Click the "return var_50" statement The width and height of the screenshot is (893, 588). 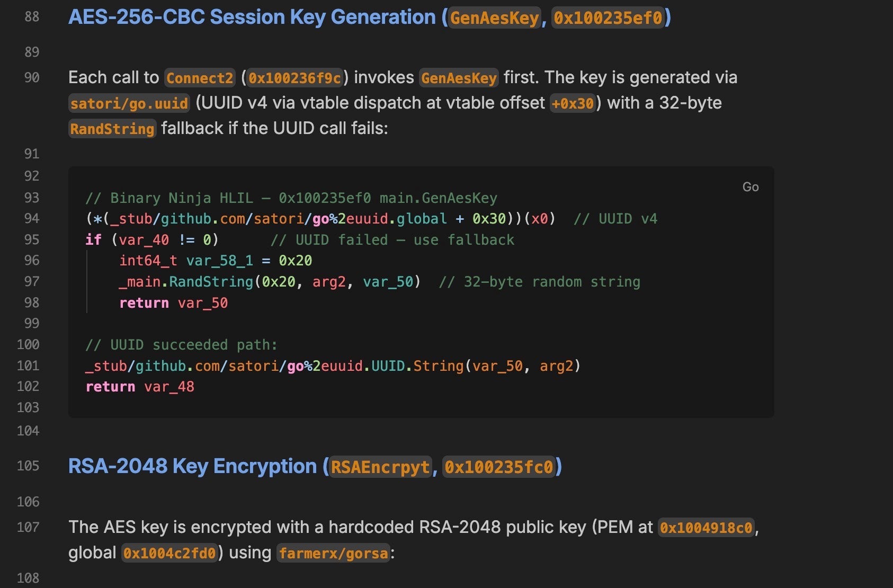click(173, 303)
